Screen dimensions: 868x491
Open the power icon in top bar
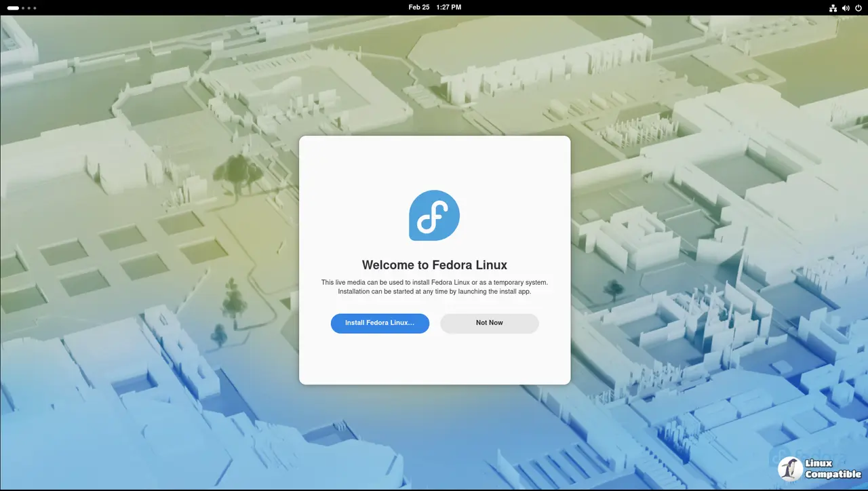click(x=858, y=8)
